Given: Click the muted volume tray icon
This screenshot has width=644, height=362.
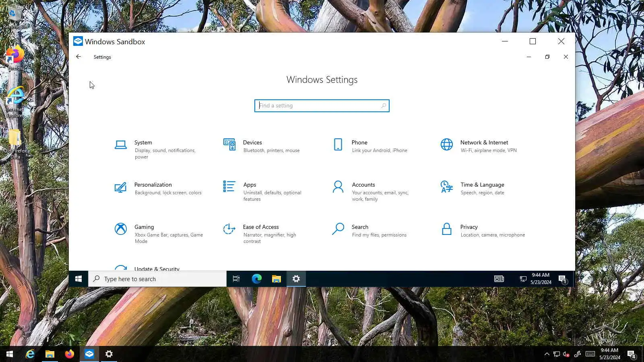Looking at the screenshot, I should 566,354.
